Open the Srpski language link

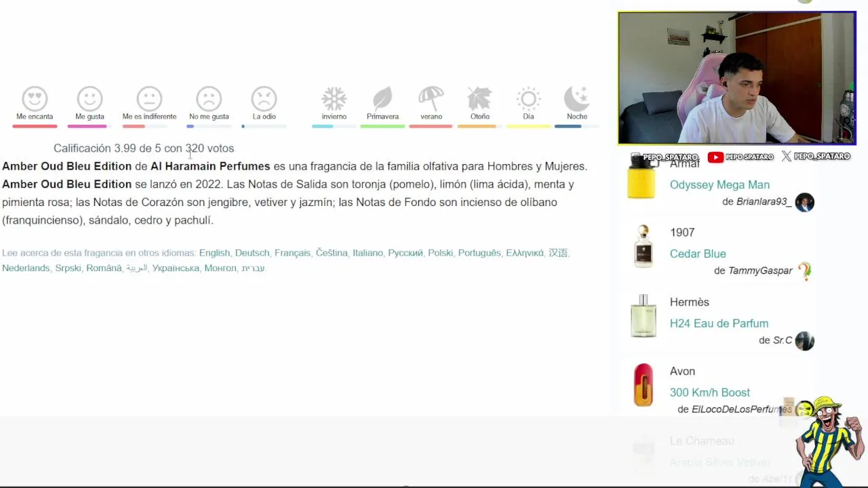click(x=68, y=268)
